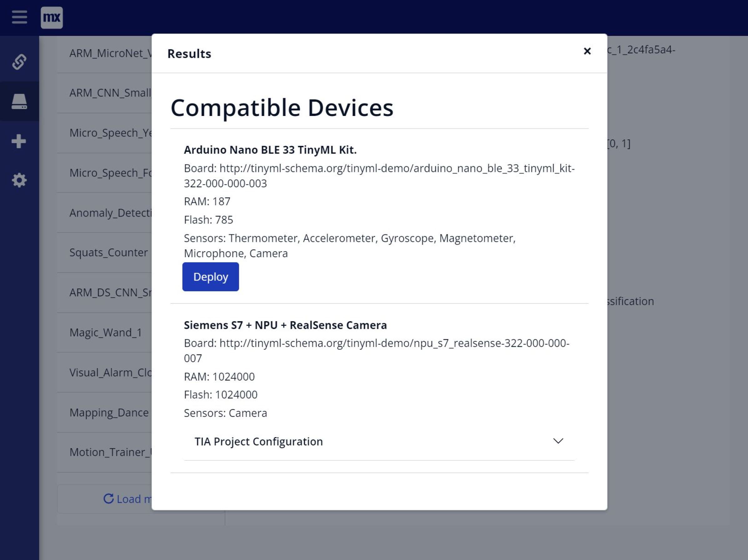Select the ARM_CNN_Small model entry
The height and width of the screenshot is (560, 748).
[x=110, y=92]
